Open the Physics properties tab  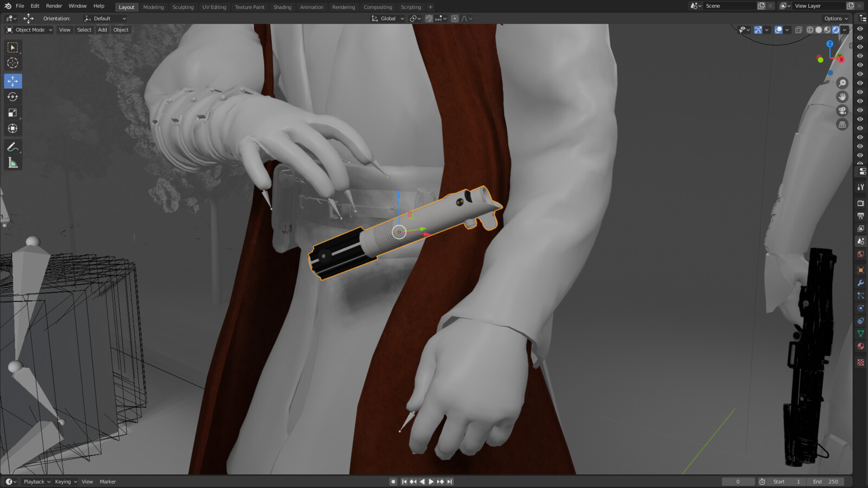pos(860,308)
